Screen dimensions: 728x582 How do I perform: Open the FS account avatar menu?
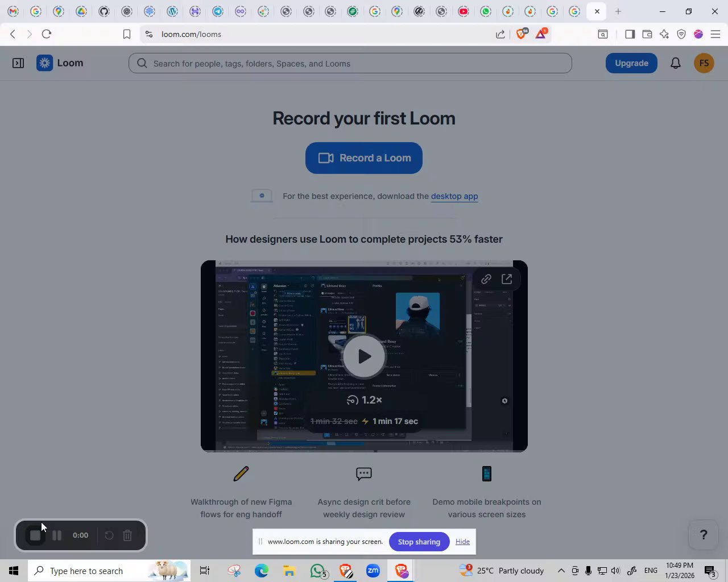(704, 63)
